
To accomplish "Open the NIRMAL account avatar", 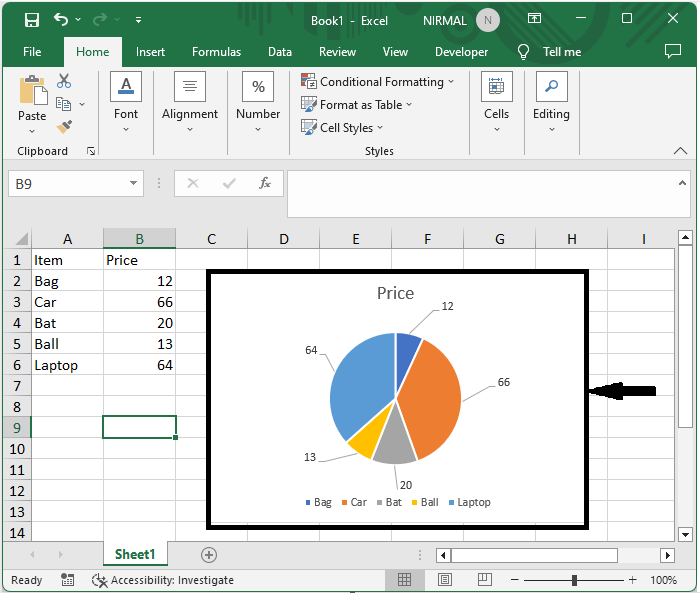I will click(488, 21).
